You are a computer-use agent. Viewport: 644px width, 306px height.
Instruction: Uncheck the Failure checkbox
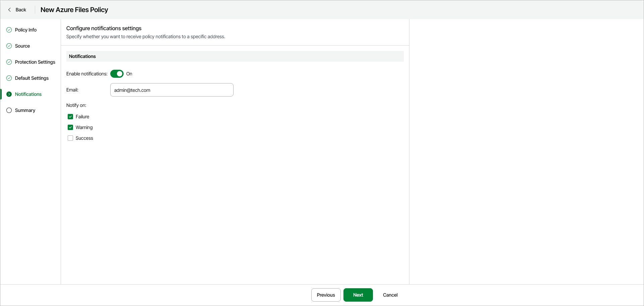(x=70, y=117)
